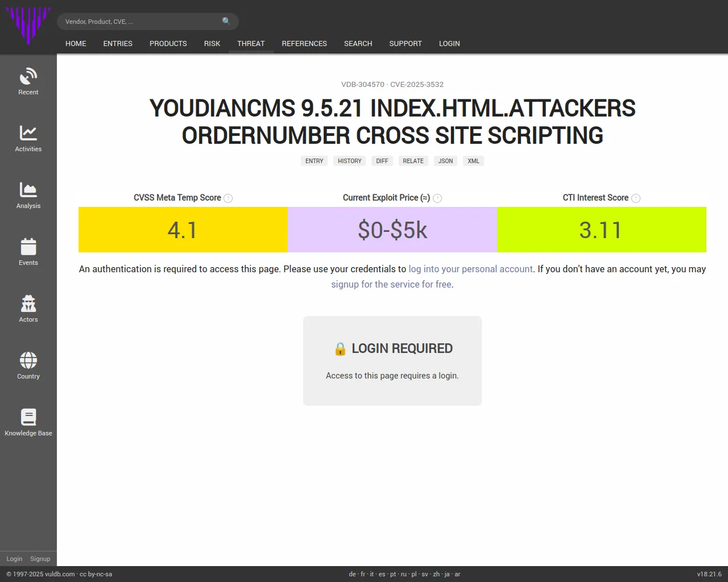The image size is (728, 582).
Task: Switch language to Russian (ru)
Action: click(404, 574)
